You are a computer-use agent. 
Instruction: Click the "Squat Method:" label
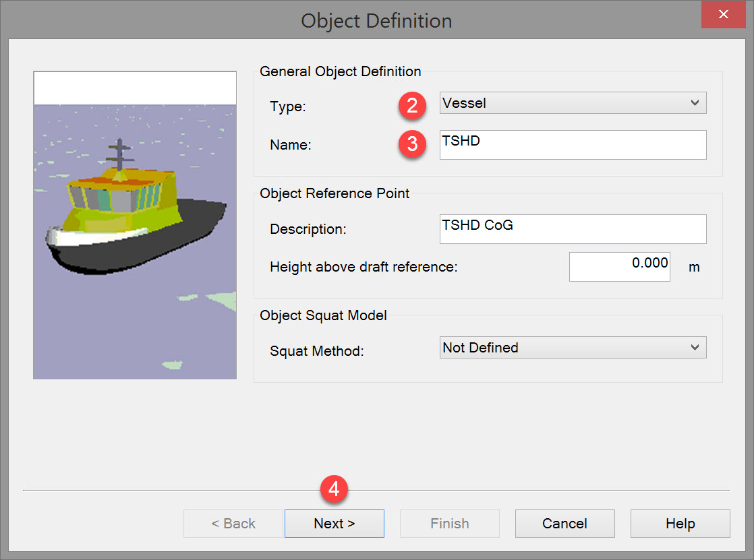pyautogui.click(x=316, y=350)
